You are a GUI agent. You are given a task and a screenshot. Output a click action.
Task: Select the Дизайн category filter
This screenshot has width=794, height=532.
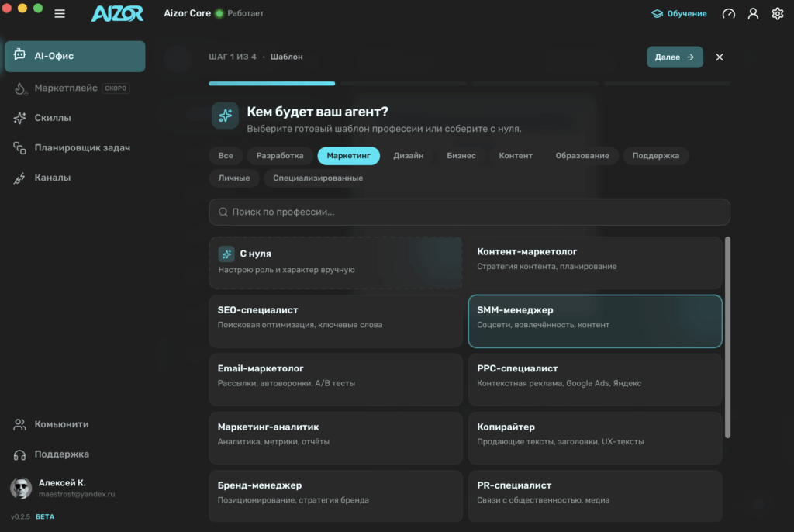pos(408,156)
